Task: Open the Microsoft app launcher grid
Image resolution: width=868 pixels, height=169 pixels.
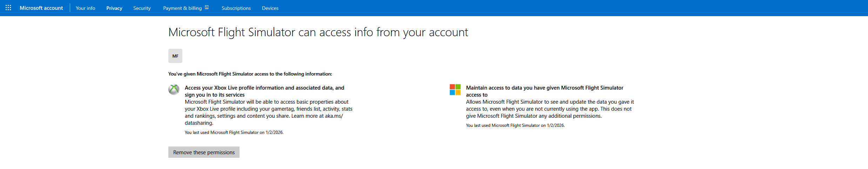Action: (x=8, y=8)
